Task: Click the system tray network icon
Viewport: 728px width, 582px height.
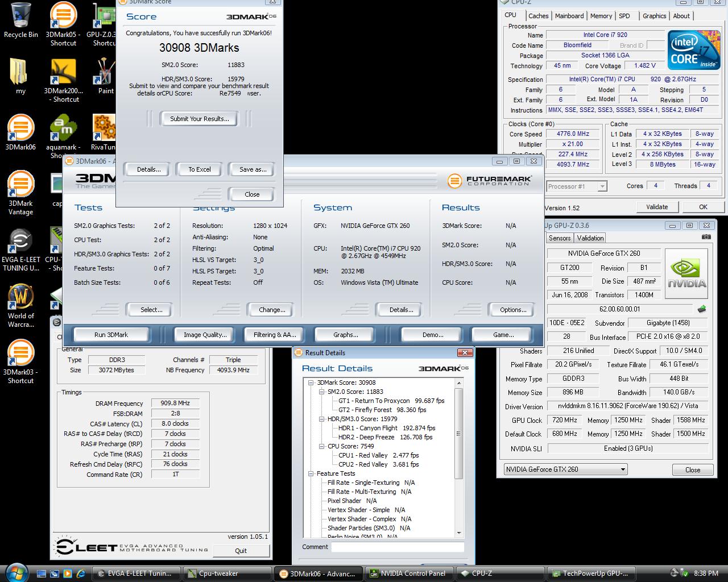Action: pos(683,573)
